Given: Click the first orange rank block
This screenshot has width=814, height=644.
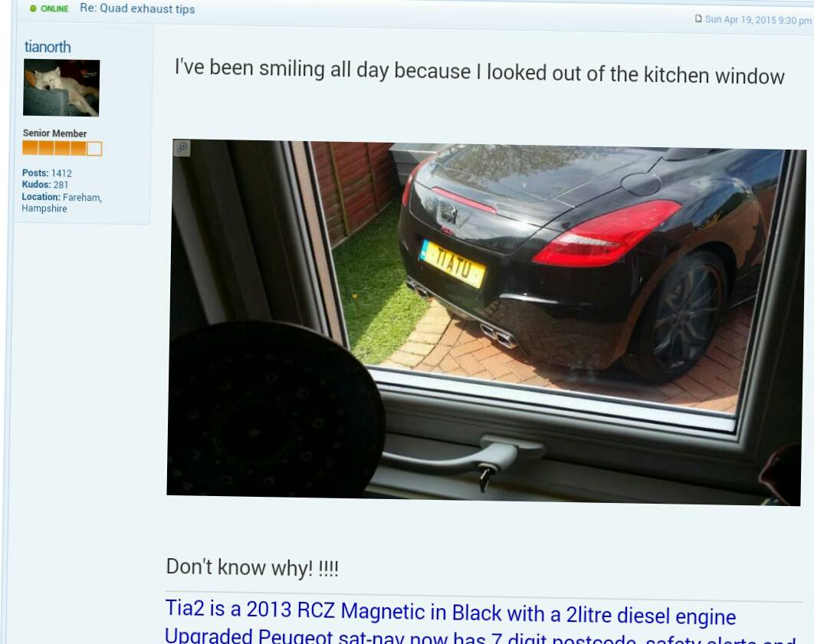Looking at the screenshot, I should point(30,148).
